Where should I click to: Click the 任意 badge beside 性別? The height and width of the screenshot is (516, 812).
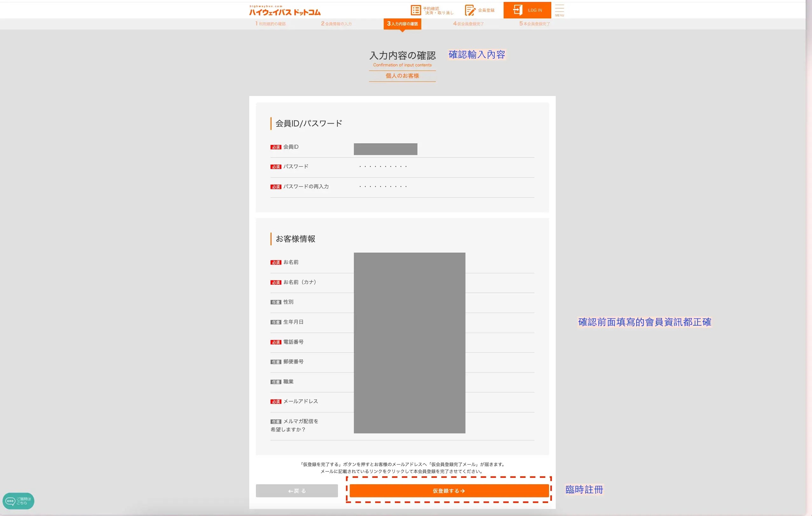click(x=276, y=302)
